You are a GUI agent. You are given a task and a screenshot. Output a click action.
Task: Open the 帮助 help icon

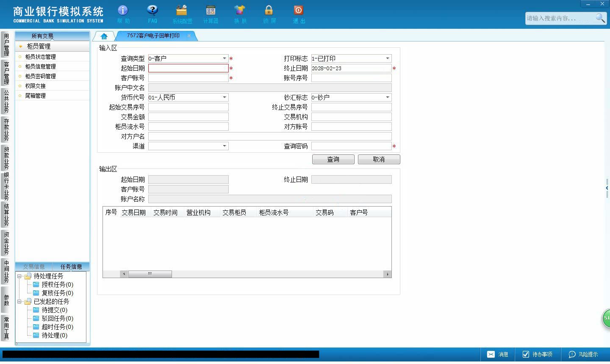[x=123, y=14]
